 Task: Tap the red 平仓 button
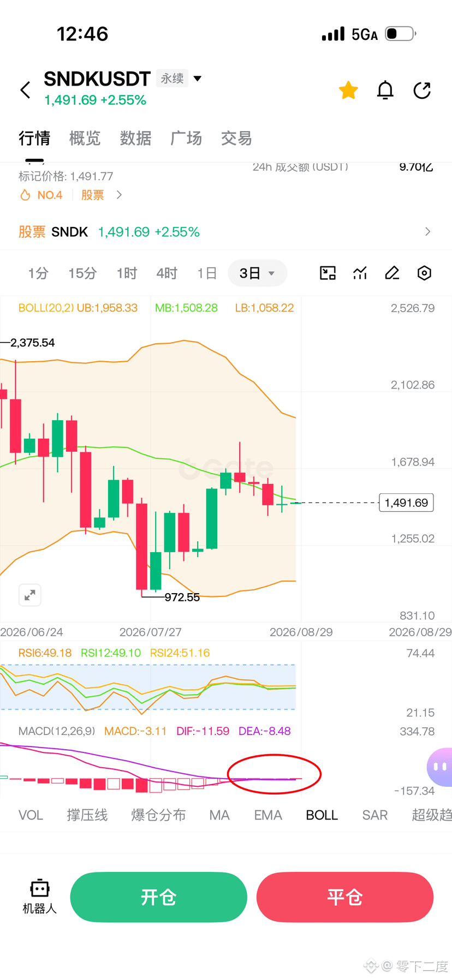click(x=345, y=897)
